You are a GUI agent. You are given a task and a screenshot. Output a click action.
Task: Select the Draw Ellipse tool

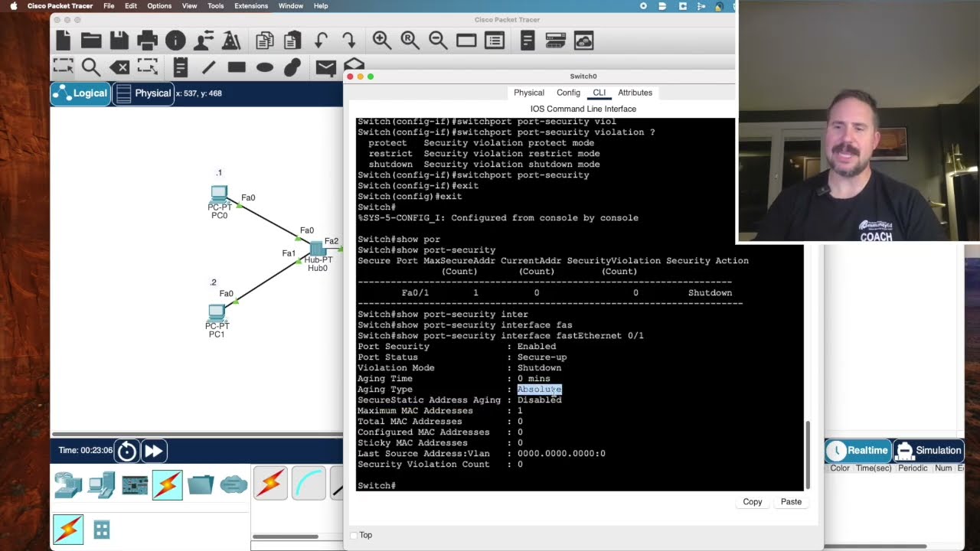tap(265, 67)
